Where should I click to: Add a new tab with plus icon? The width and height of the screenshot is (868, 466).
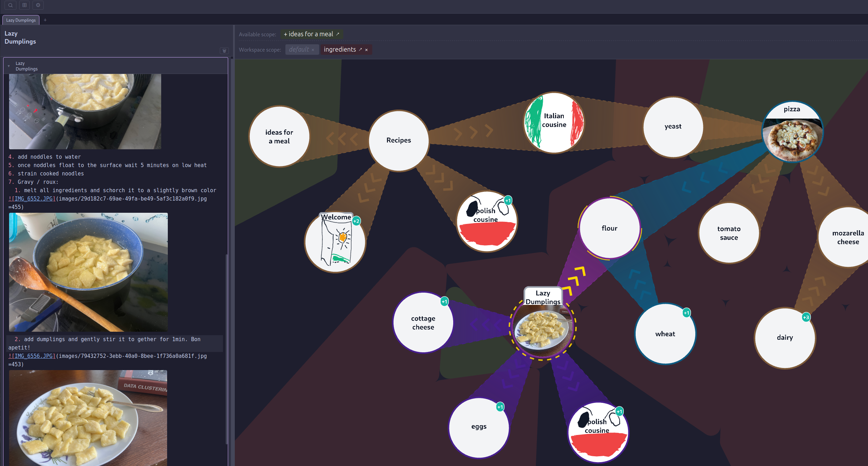tap(45, 20)
